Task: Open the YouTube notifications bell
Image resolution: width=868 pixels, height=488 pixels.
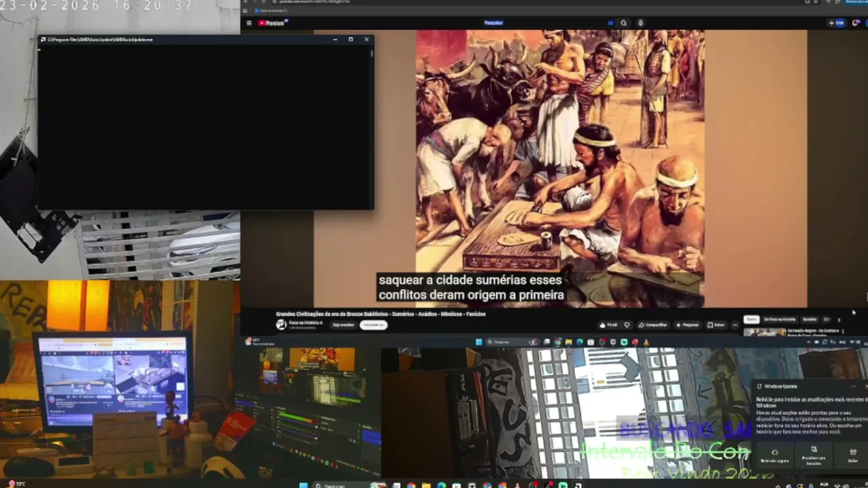Action: pos(856,23)
